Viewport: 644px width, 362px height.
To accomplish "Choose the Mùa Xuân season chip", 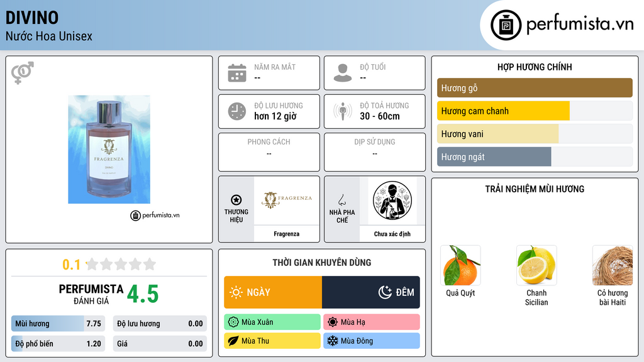I will tap(272, 322).
